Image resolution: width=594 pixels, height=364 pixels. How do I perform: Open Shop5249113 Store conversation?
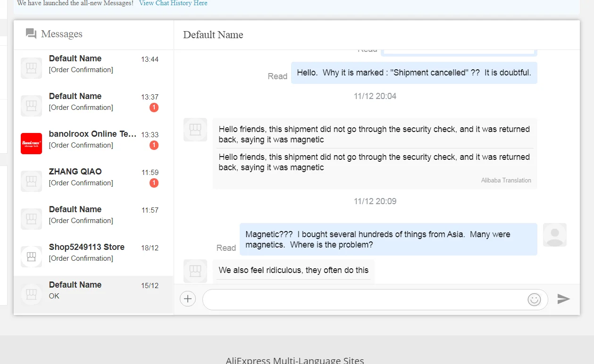tap(93, 257)
